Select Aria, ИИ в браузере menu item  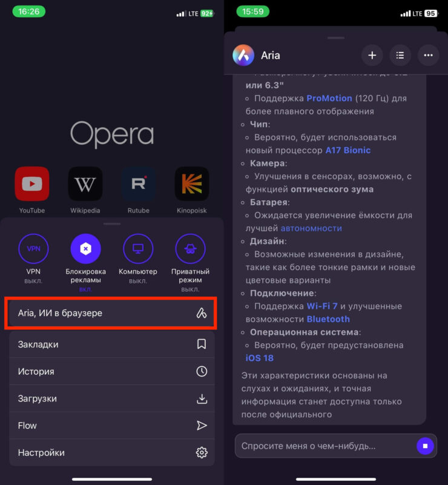coord(111,313)
